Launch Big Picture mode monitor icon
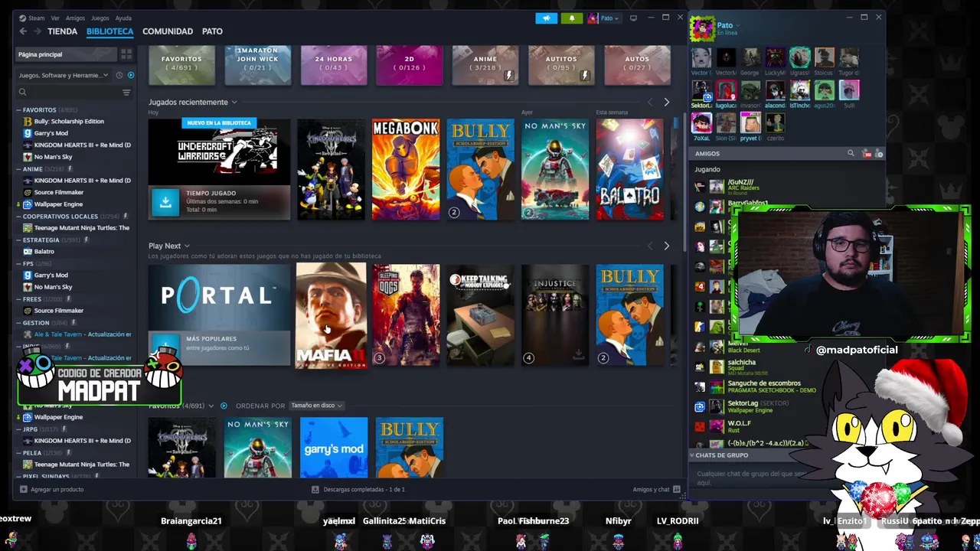The width and height of the screenshot is (980, 551). pyautogui.click(x=633, y=18)
